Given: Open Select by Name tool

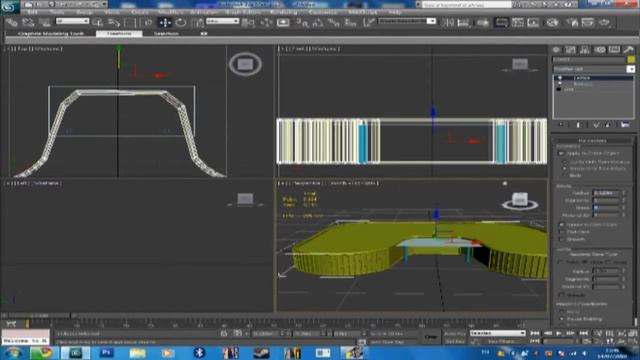Looking at the screenshot, I should pyautogui.click(x=114, y=22).
